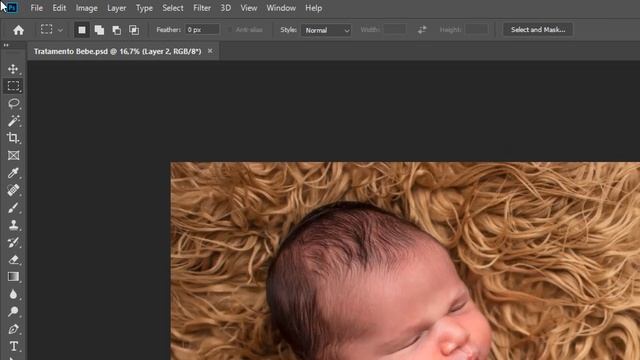Expand the toolbar panel double arrows
Viewport: 640px width, 360px height.
coord(6,45)
